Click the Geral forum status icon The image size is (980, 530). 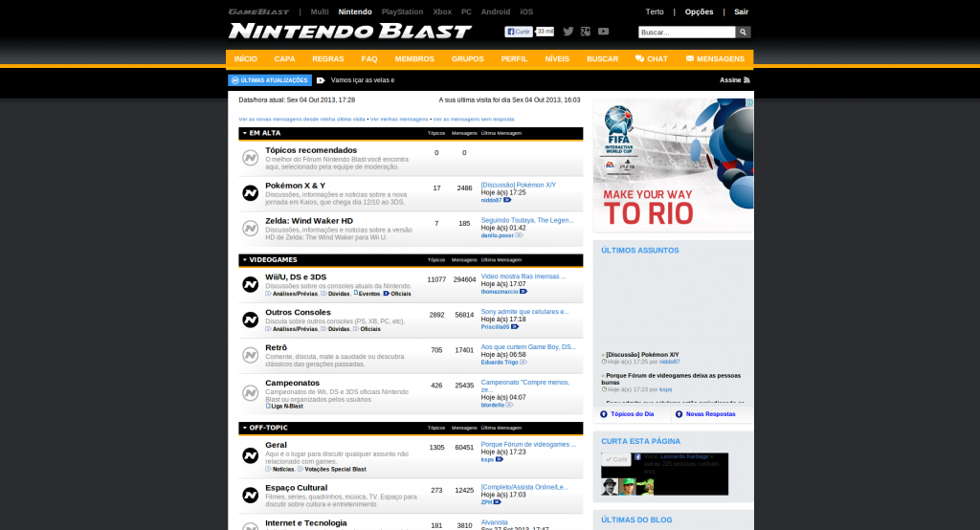coord(251,455)
